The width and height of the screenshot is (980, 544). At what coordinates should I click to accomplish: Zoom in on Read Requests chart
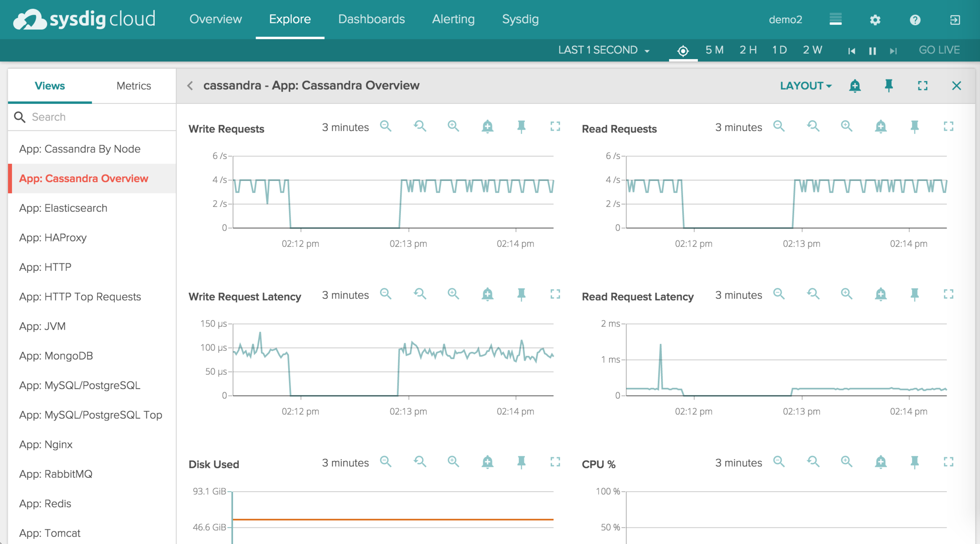click(x=847, y=126)
